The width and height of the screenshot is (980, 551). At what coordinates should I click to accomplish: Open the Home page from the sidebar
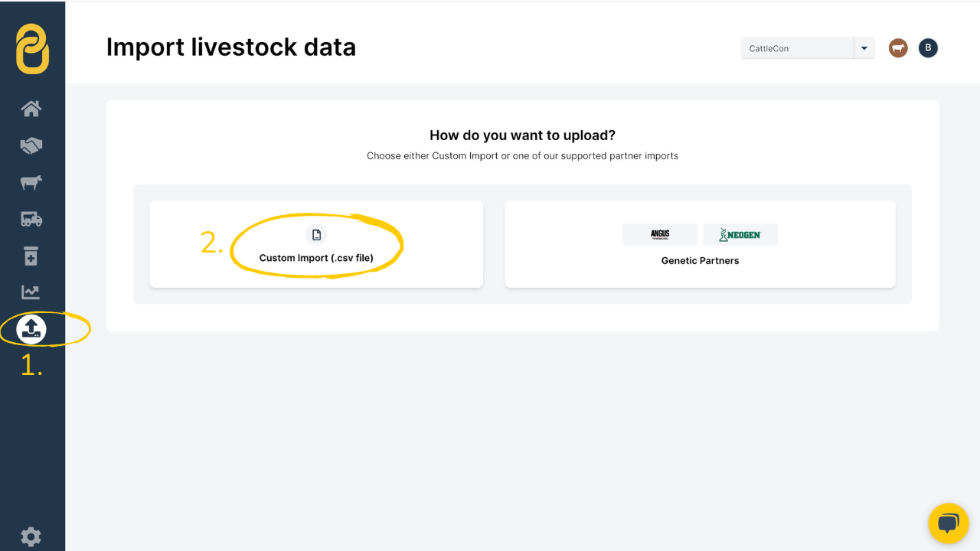point(31,109)
